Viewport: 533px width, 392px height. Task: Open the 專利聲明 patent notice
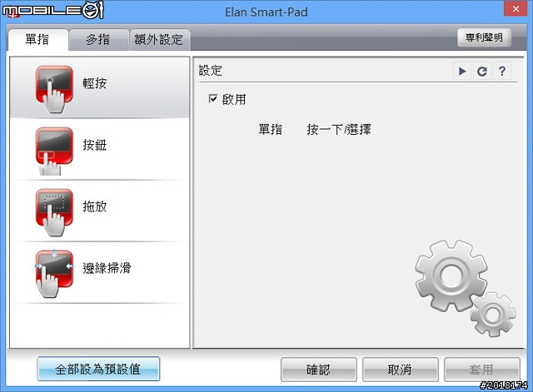tap(484, 37)
